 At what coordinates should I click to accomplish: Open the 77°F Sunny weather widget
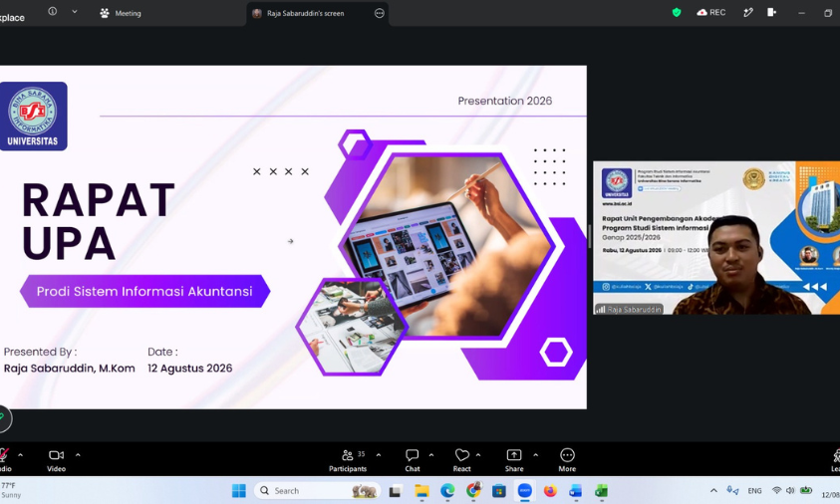tap(11, 490)
